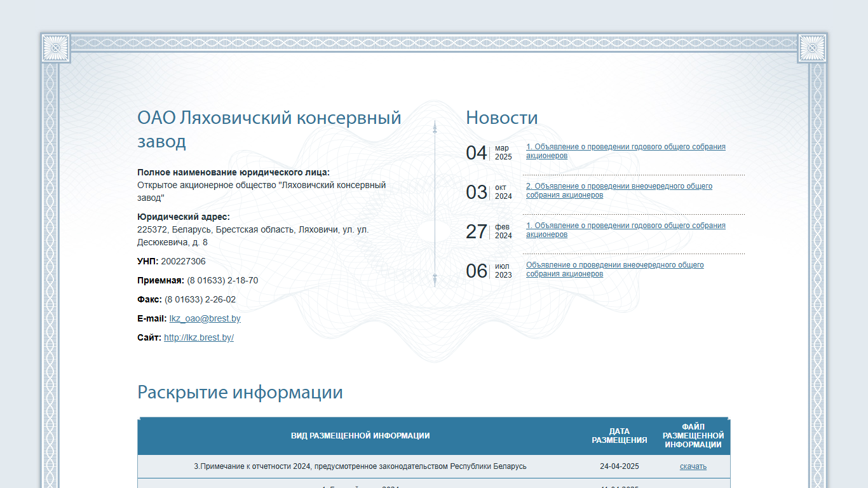Click the news date 27 фев 2024
Image resolution: width=868 pixels, height=488 pixels.
[x=489, y=231]
